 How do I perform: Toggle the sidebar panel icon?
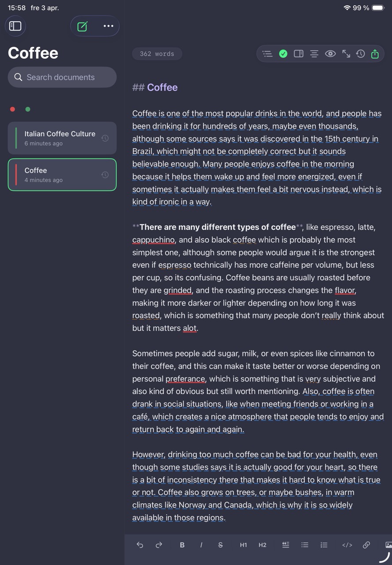[x=15, y=26]
